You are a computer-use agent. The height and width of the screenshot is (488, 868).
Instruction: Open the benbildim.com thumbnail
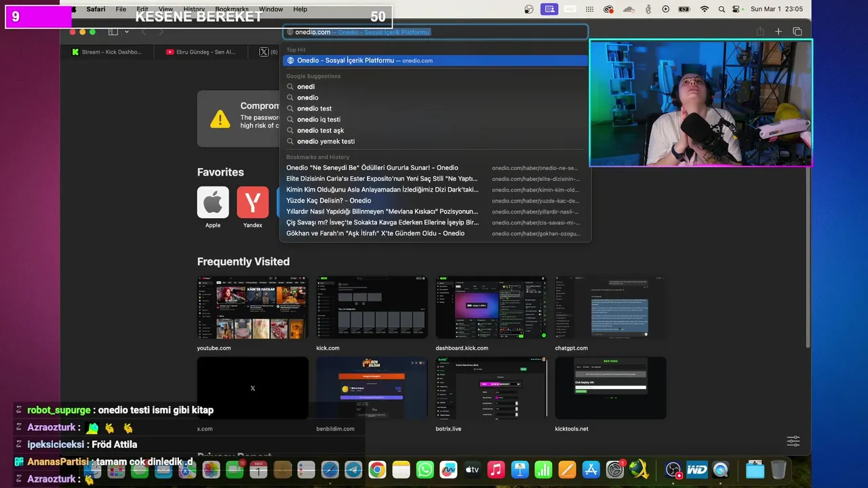click(372, 388)
